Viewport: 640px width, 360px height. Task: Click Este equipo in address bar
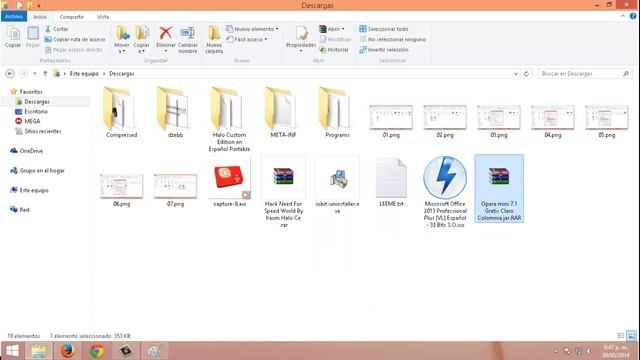pyautogui.click(x=84, y=74)
